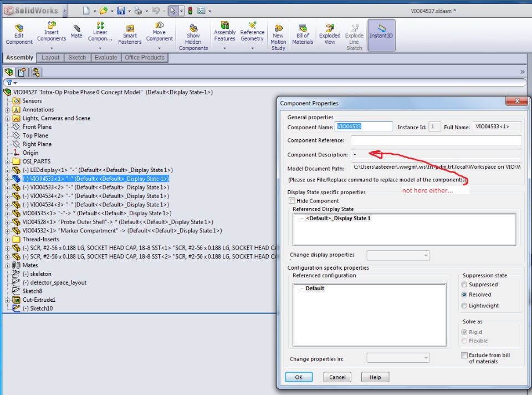This screenshot has height=395, width=532.
Task: Expand the Cut-Extrude1 feature
Action: (7, 300)
